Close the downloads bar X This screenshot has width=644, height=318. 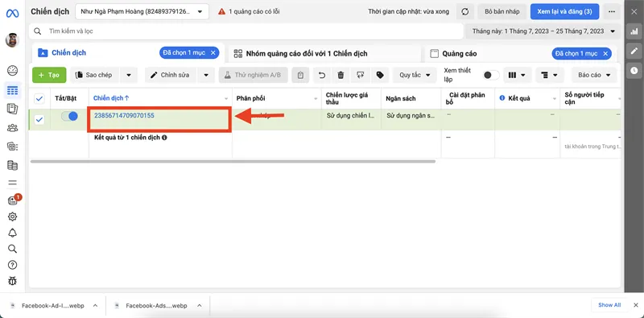636,305
